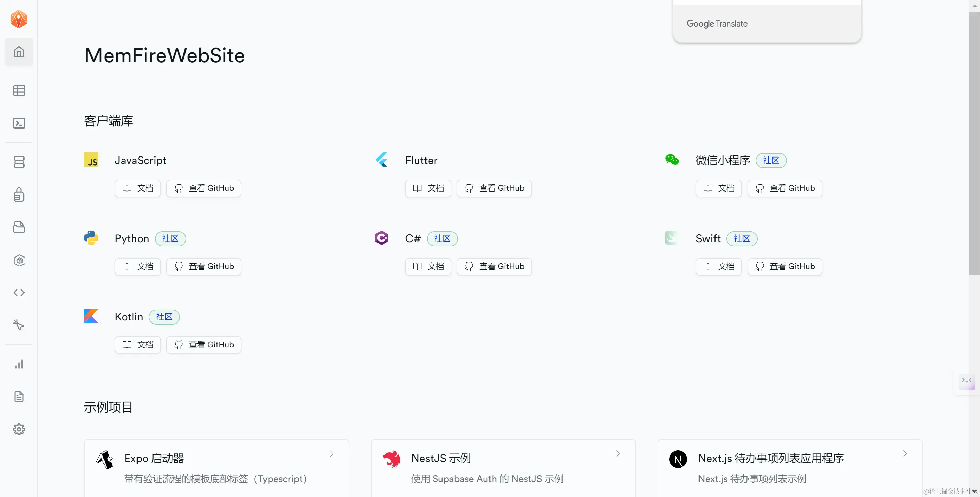Click the MemFire logo at top left
This screenshot has width=980, height=497.
[19, 19]
